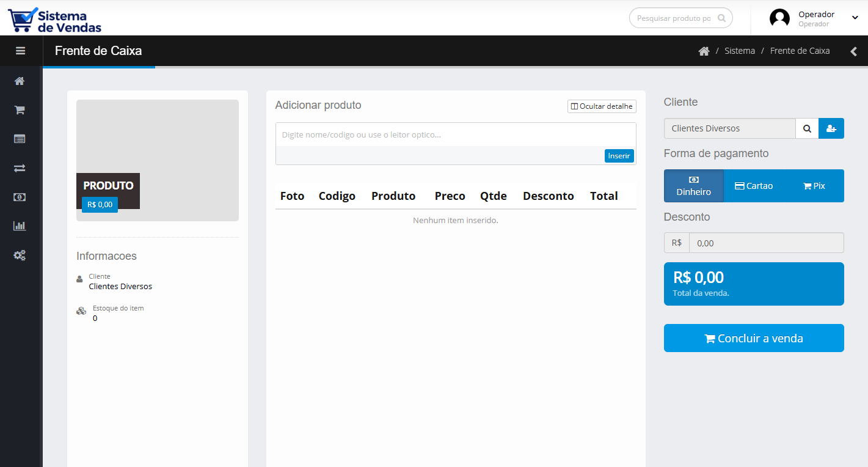This screenshot has width=868, height=467.
Task: Click the Foto column header
Action: [292, 196]
